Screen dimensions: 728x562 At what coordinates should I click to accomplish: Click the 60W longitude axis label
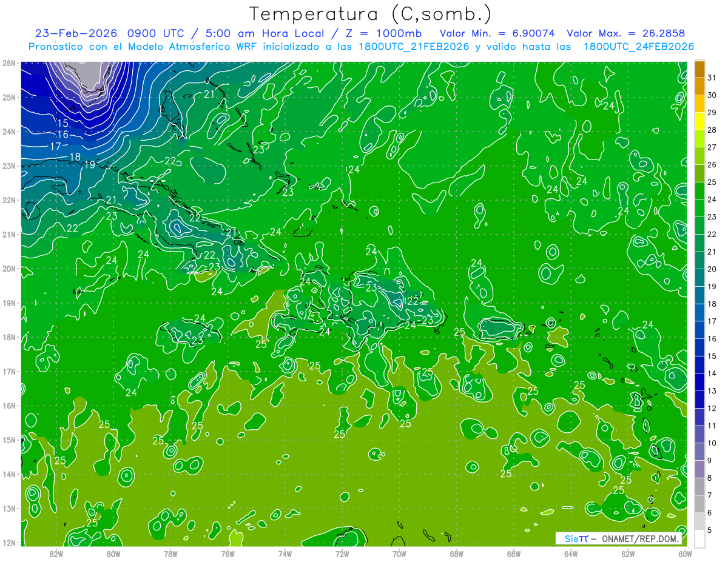pos(685,554)
